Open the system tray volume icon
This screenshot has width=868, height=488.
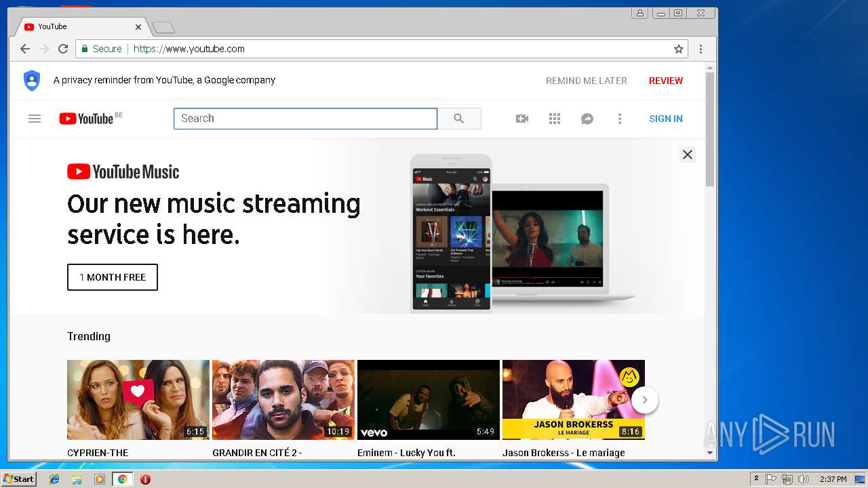point(804,479)
